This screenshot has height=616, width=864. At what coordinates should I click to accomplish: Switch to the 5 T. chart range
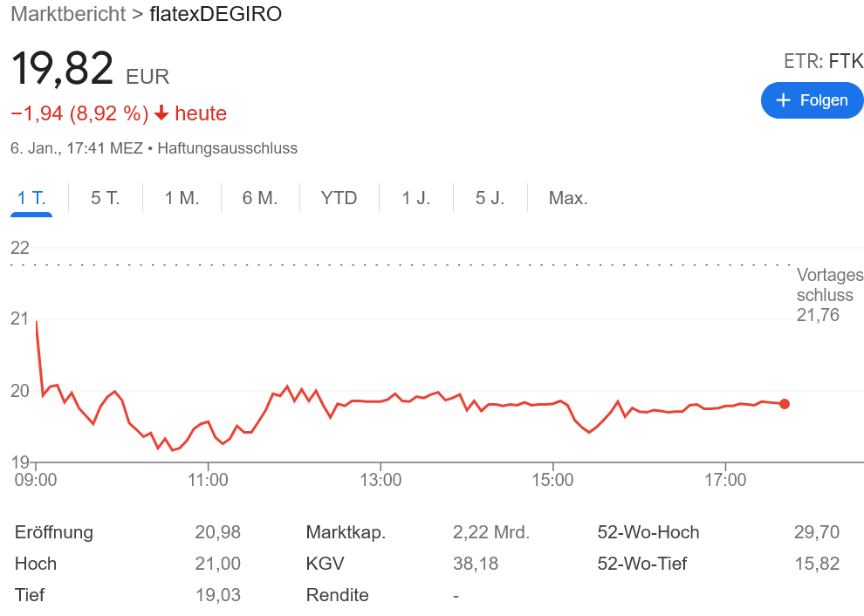tap(105, 198)
